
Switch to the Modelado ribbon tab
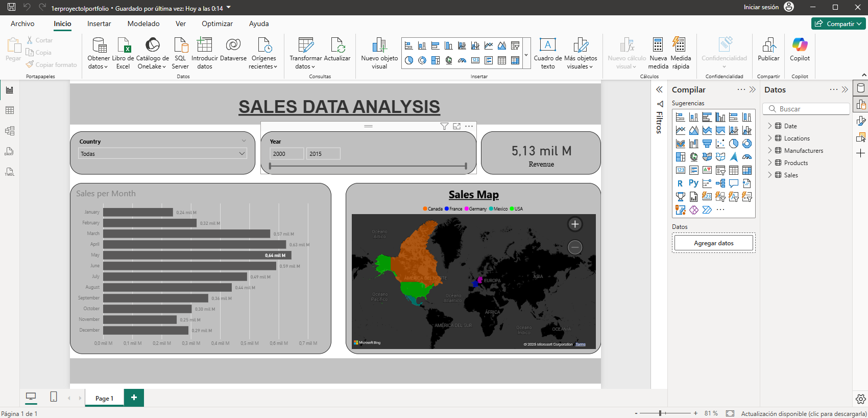click(x=143, y=24)
